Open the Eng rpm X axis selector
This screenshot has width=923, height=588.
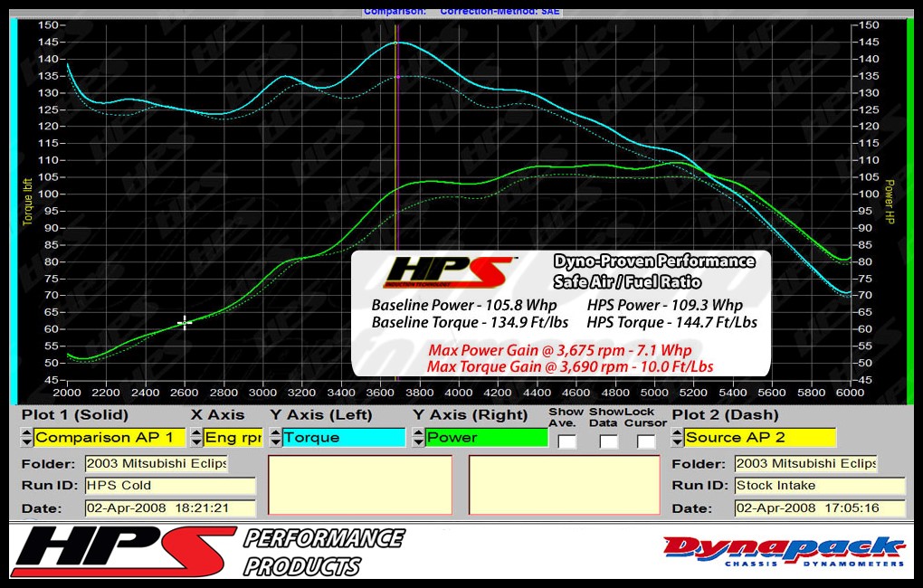(x=233, y=437)
